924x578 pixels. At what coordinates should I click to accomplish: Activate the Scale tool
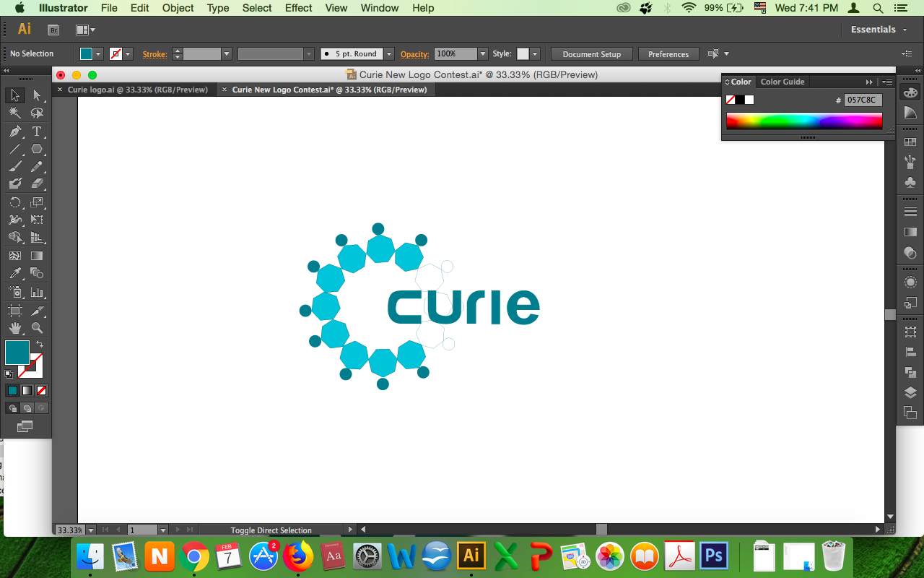tap(37, 202)
